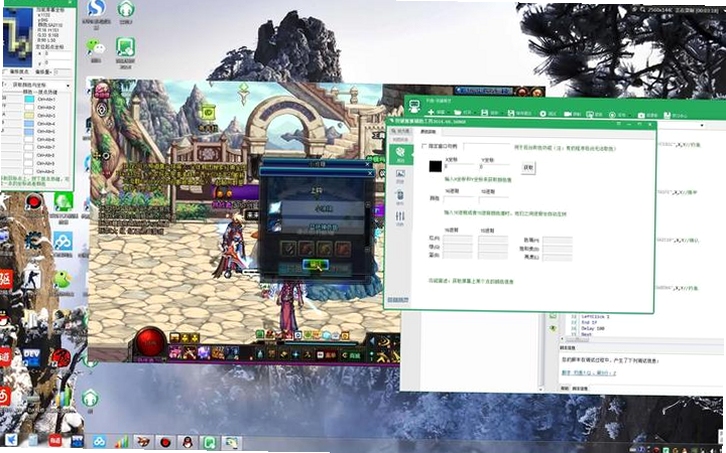Open the green house icon at desktop top
The width and height of the screenshot is (726, 453).
pos(126,8)
